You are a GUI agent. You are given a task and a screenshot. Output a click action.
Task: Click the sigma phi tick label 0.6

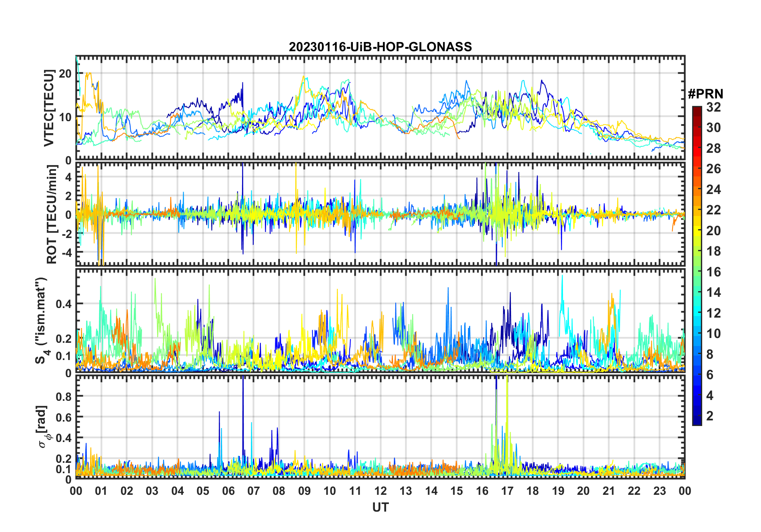64,417
